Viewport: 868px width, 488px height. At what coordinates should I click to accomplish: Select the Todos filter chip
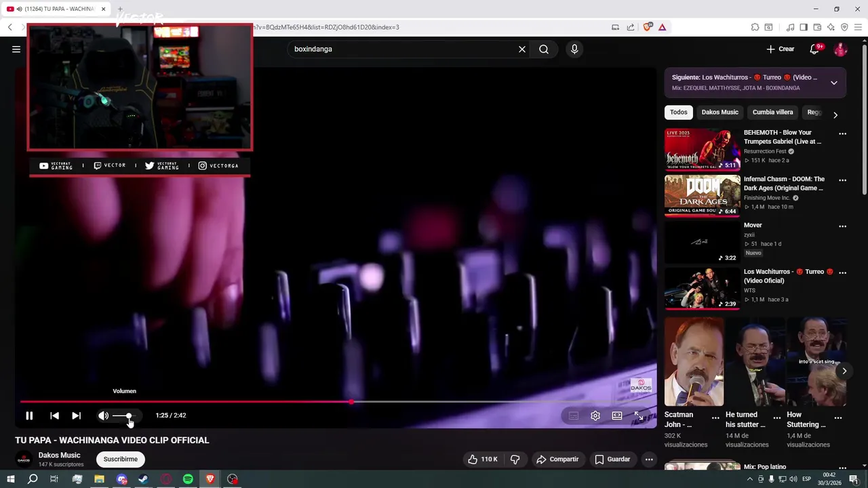678,113
